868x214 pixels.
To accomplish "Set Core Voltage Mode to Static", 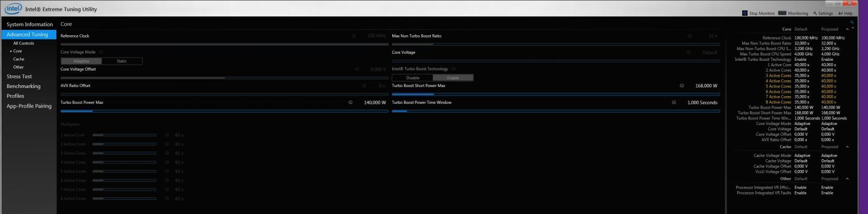I will [122, 61].
